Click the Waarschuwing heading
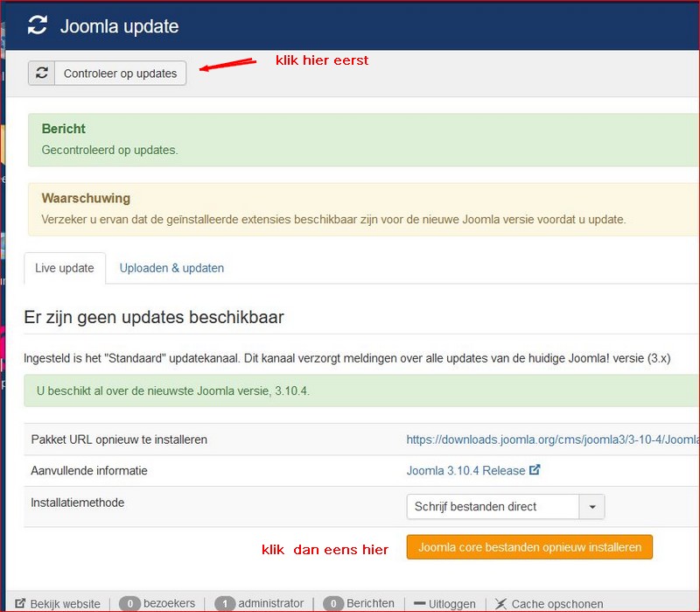Screen dimensions: 700x612 click(x=86, y=199)
